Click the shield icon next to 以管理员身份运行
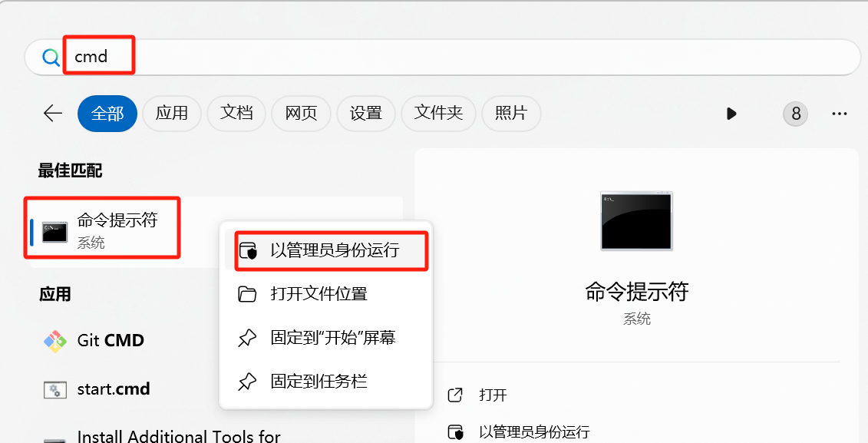The width and height of the screenshot is (868, 443). [249, 250]
